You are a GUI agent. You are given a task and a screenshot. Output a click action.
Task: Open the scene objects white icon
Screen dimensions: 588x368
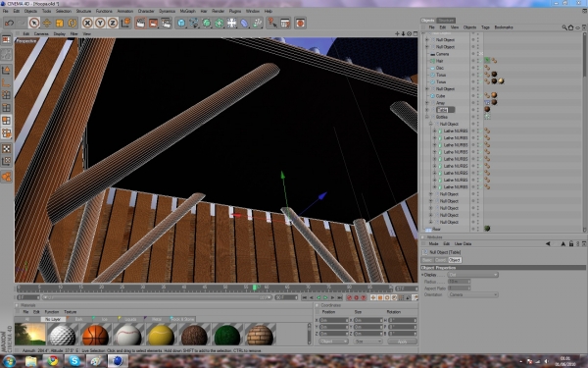[x=231, y=23]
